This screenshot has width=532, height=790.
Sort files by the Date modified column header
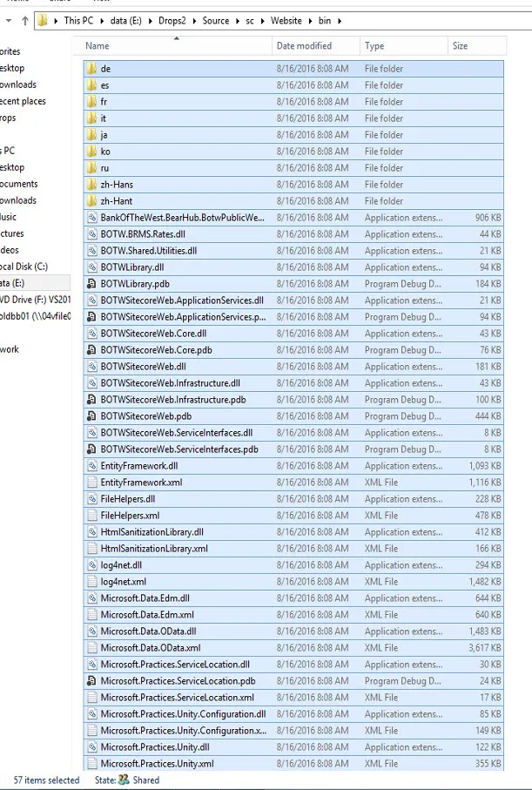pos(316,46)
